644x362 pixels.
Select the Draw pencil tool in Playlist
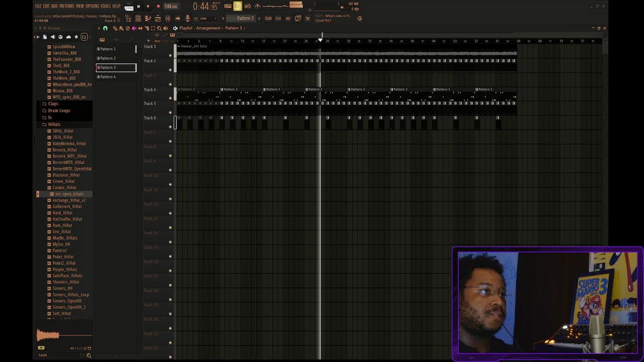coord(115,28)
